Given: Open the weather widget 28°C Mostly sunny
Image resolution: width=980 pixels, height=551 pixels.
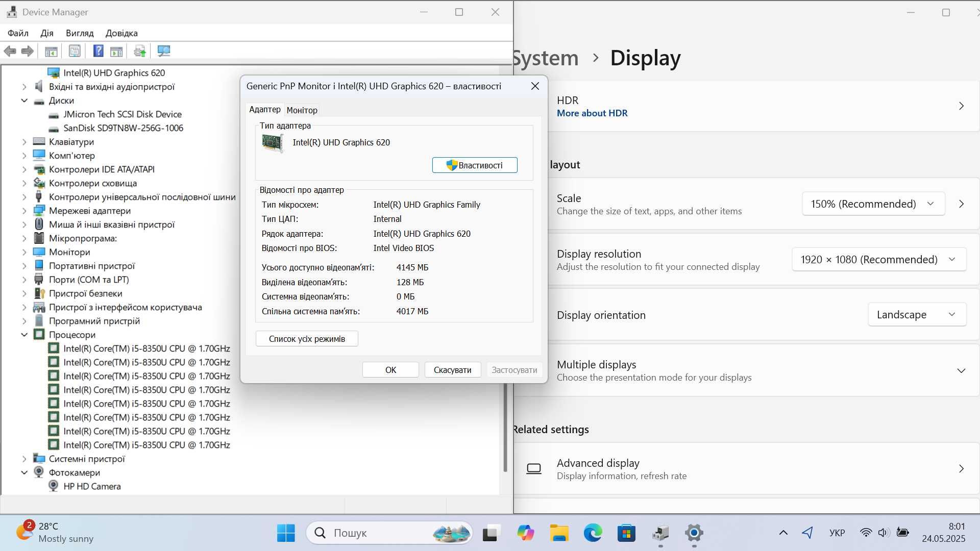Looking at the screenshot, I should click(x=55, y=533).
